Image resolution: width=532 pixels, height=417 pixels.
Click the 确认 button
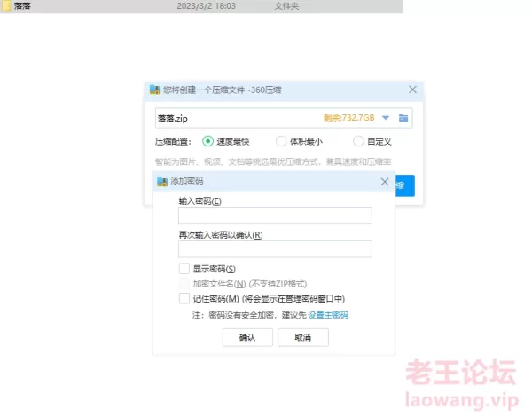pos(246,337)
